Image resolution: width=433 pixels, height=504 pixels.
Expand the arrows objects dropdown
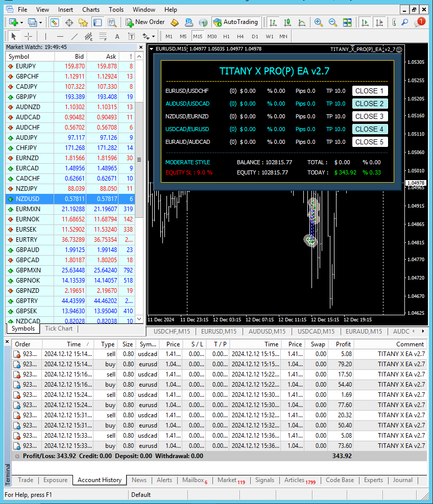[x=153, y=36]
